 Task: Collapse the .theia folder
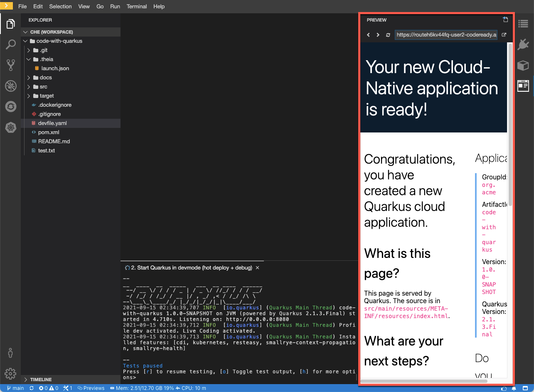point(71,59)
